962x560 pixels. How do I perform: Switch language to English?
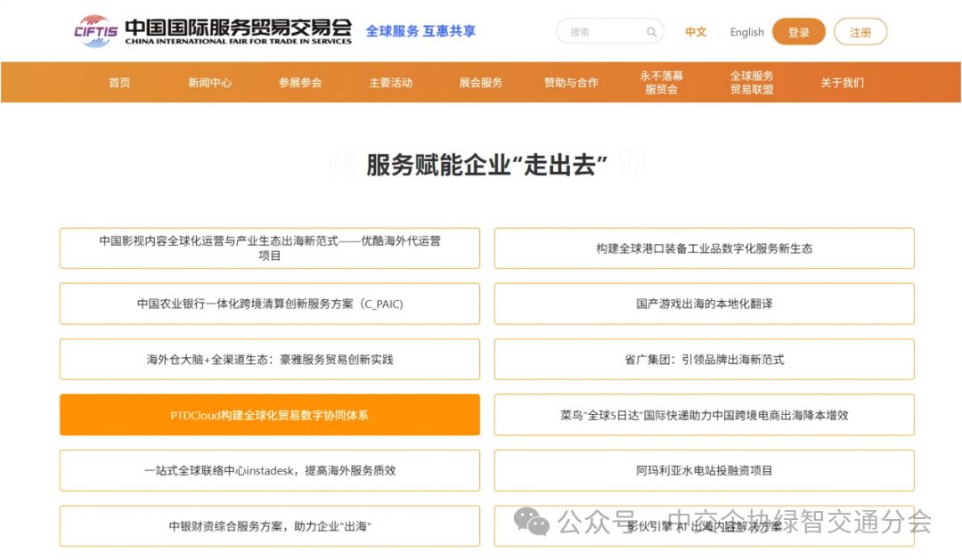746,32
